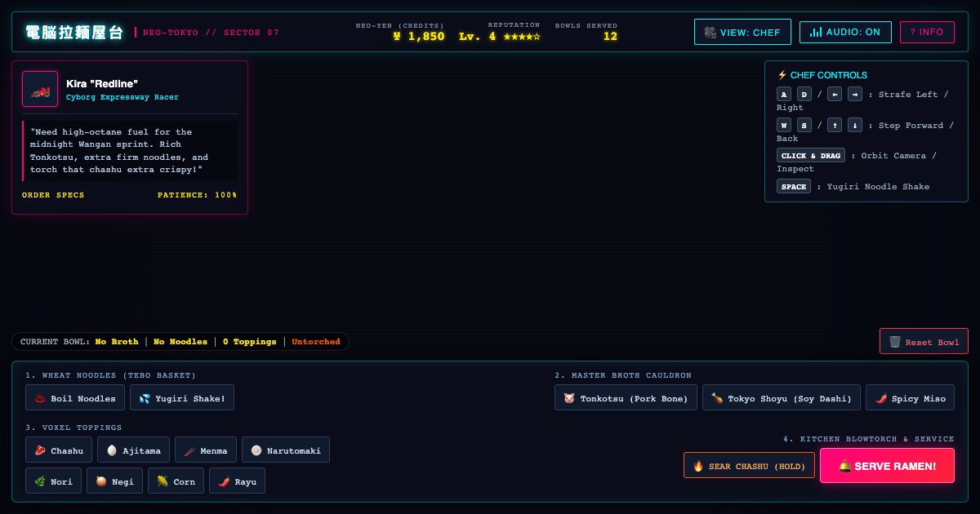Click the S key hint

pos(804,125)
